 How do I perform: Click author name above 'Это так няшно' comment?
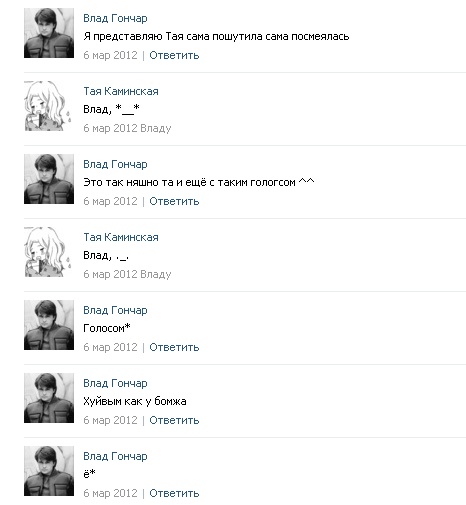click(115, 164)
